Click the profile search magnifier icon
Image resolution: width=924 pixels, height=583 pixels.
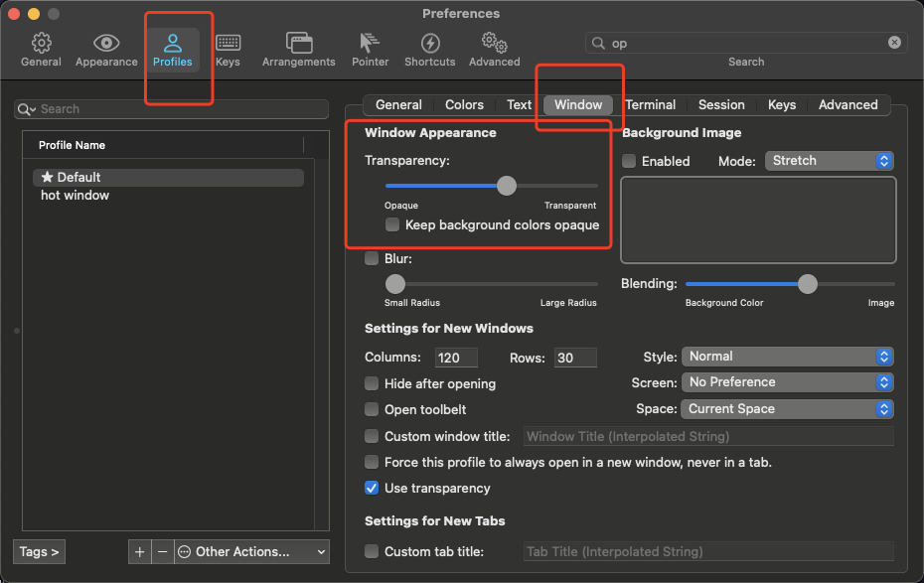click(26, 109)
